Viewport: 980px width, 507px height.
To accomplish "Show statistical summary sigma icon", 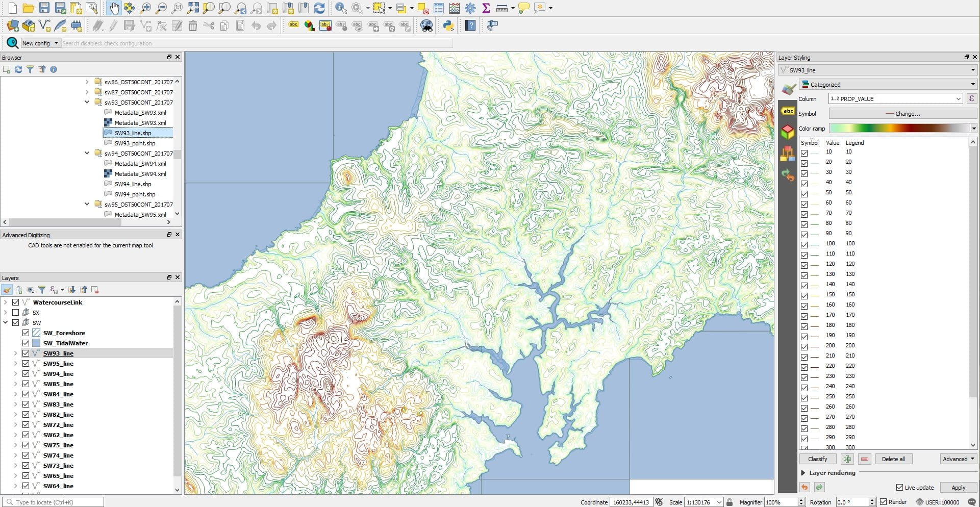I will (x=486, y=8).
